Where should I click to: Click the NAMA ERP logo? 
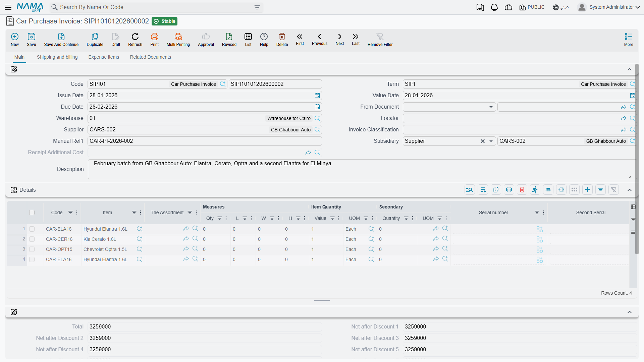30,7
